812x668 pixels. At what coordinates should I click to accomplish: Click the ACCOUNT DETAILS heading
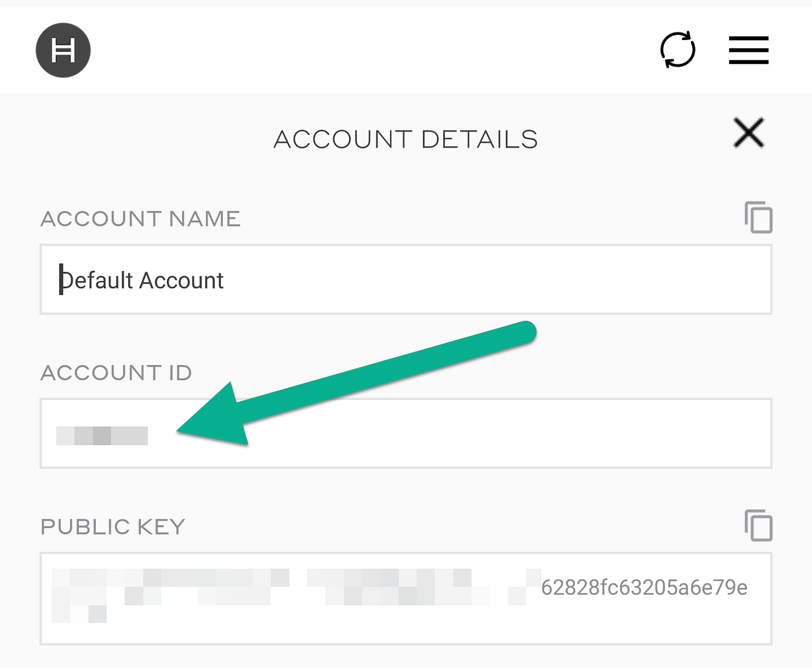[405, 139]
